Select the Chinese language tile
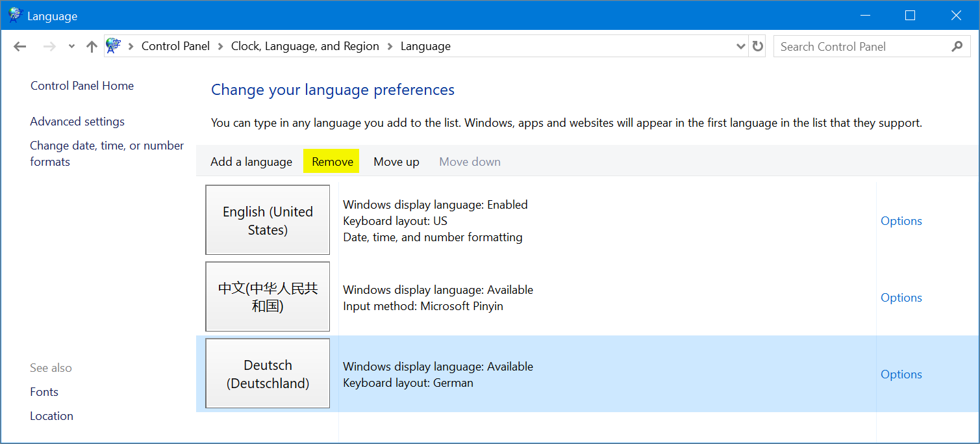Image resolution: width=980 pixels, height=444 pixels. pos(268,297)
